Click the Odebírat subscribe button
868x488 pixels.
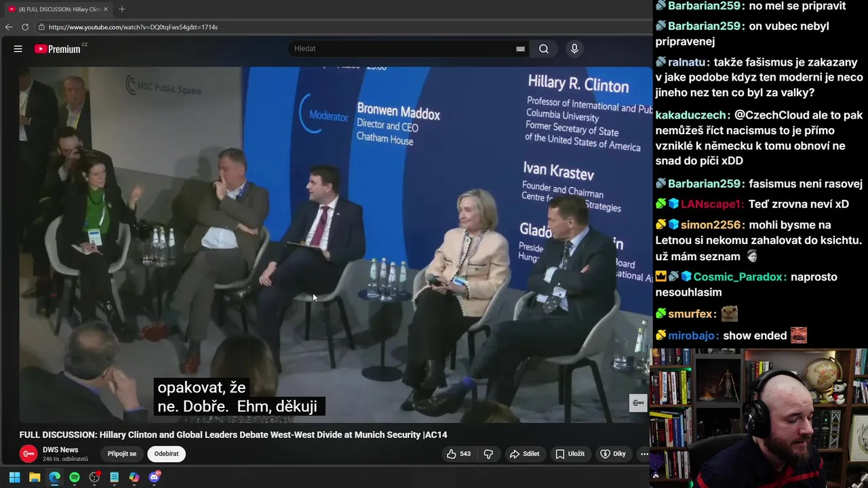pyautogui.click(x=166, y=454)
